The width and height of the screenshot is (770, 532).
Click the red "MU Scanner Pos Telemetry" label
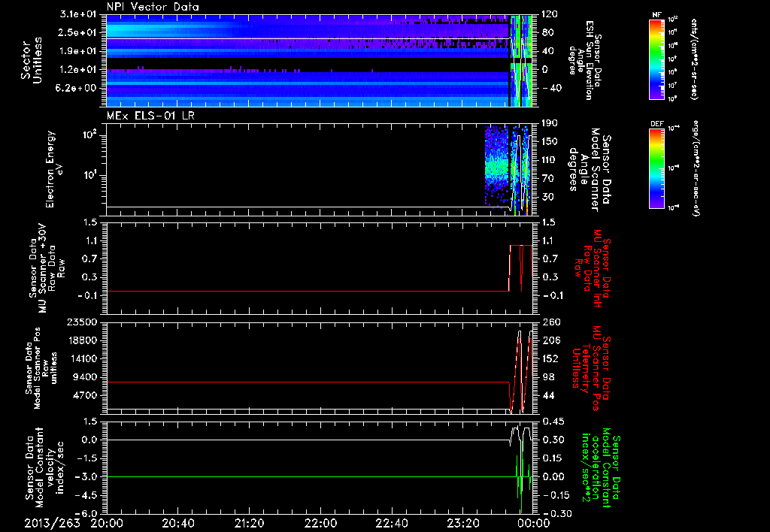coord(591,368)
